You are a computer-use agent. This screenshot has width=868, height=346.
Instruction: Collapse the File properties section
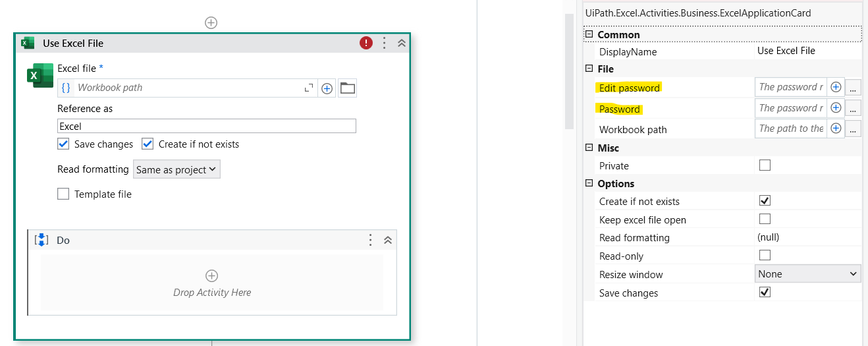click(589, 69)
